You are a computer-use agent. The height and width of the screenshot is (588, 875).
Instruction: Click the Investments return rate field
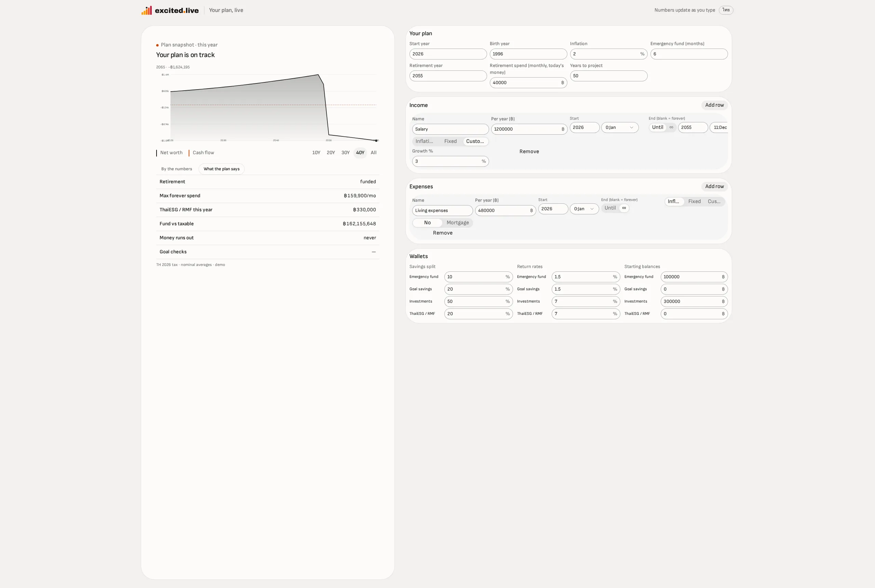tap(585, 302)
